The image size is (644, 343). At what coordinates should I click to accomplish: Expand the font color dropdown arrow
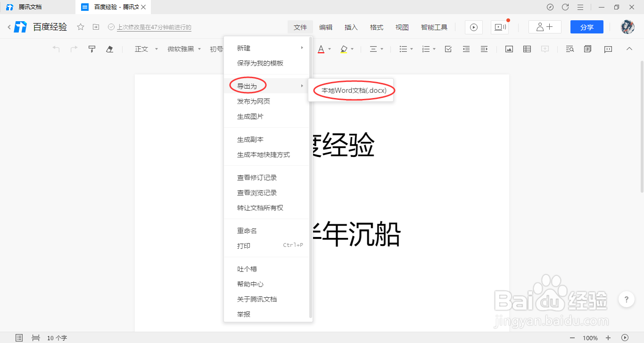[330, 49]
